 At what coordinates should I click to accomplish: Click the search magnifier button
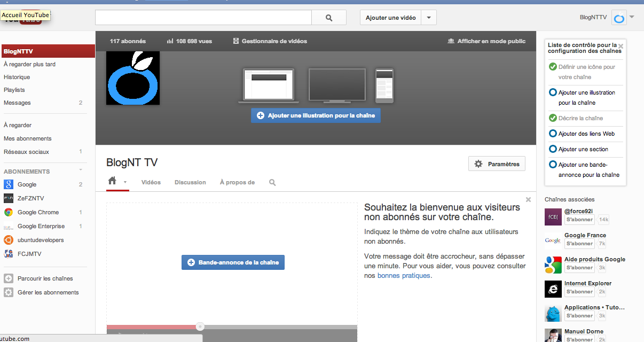[329, 18]
